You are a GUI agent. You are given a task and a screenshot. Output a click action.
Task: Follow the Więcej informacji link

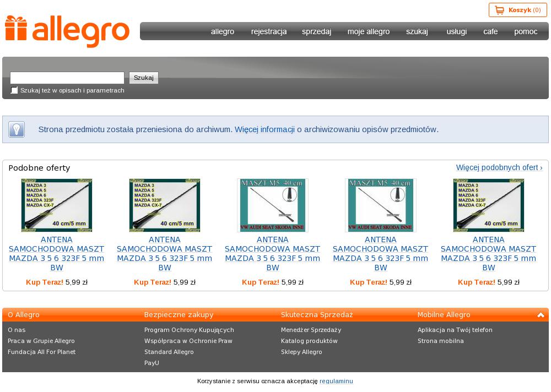coord(264,129)
